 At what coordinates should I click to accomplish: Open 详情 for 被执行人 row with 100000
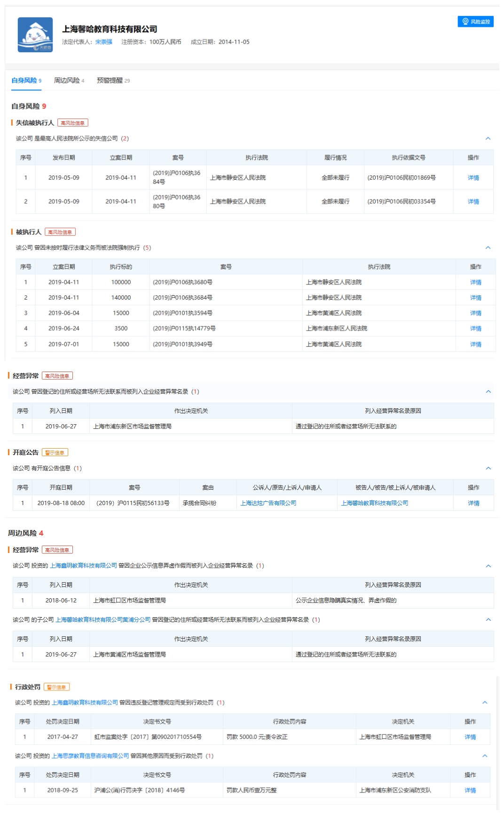(476, 282)
